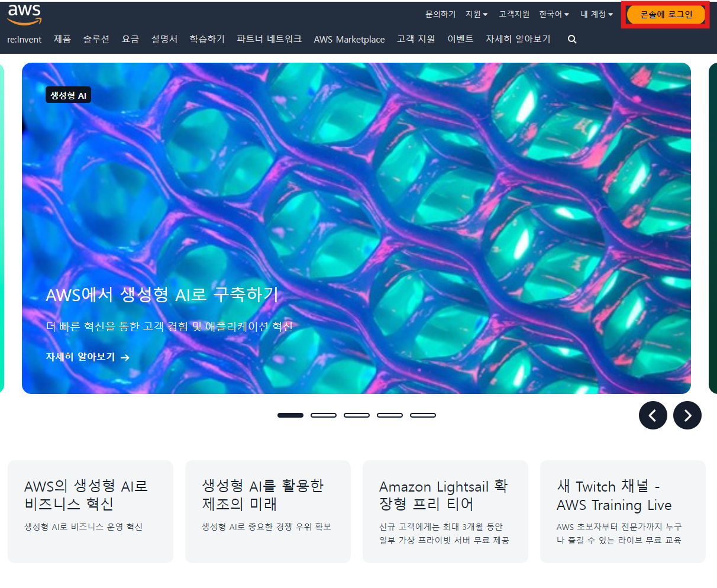Open the Amazon Lightsail 확장형 프리 티어 card

pyautogui.click(x=445, y=512)
